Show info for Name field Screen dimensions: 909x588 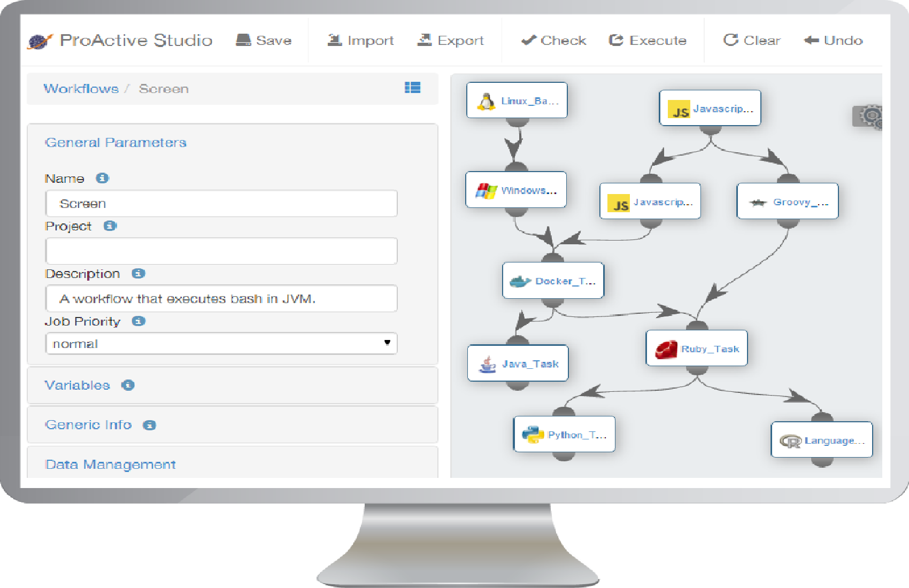point(102,178)
